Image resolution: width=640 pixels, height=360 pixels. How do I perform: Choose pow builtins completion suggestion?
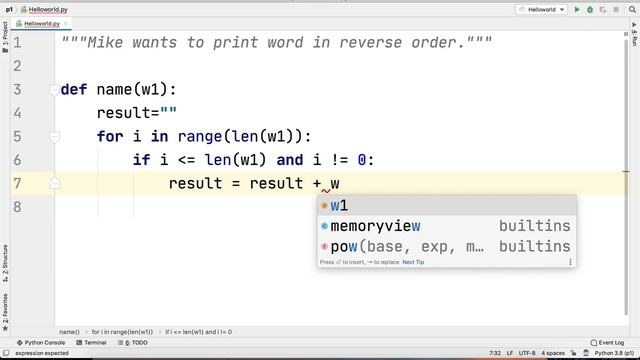tap(447, 246)
